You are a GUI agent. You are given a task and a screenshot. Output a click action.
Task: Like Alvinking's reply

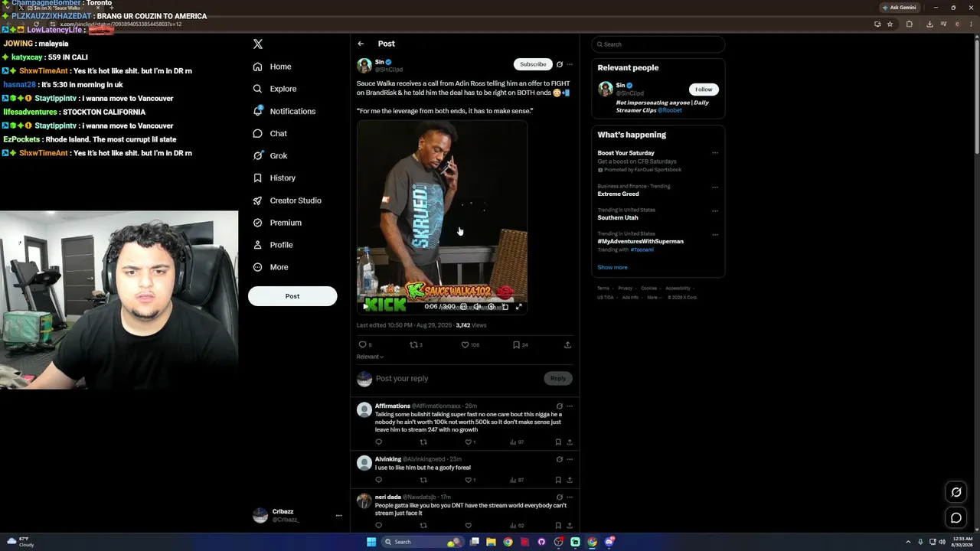tap(469, 481)
